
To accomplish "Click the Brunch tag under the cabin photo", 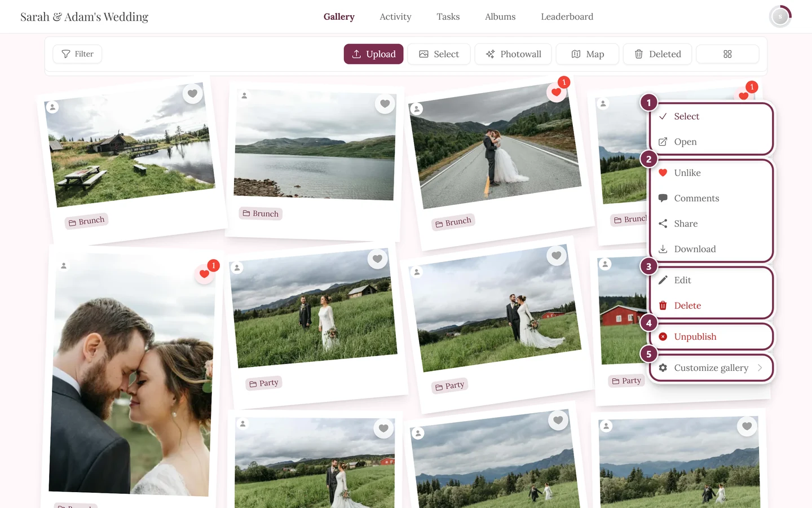I will point(87,221).
